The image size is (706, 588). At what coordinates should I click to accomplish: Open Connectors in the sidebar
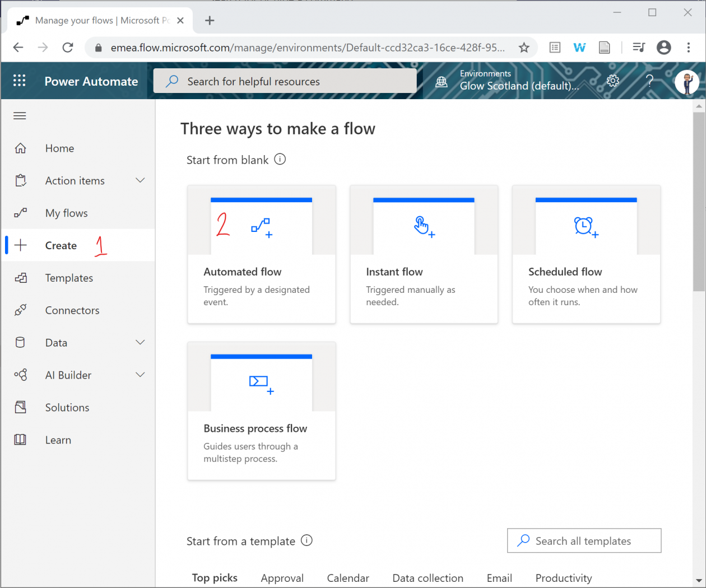point(78,310)
